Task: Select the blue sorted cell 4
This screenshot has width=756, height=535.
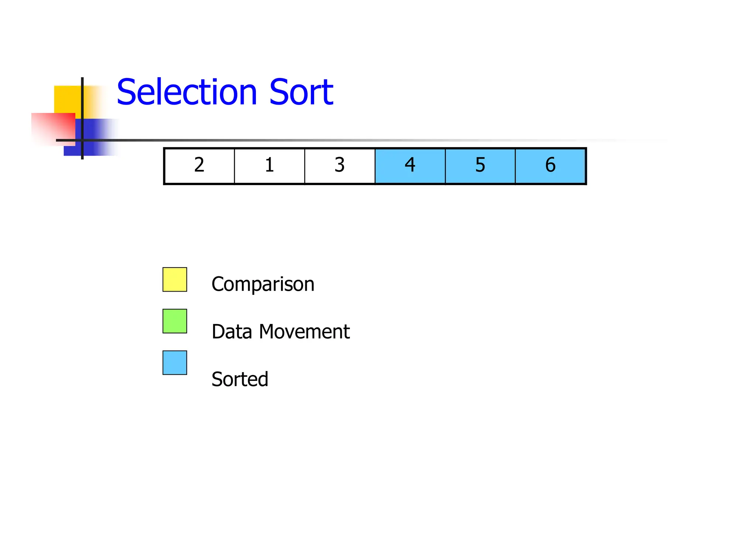Action: (x=410, y=166)
